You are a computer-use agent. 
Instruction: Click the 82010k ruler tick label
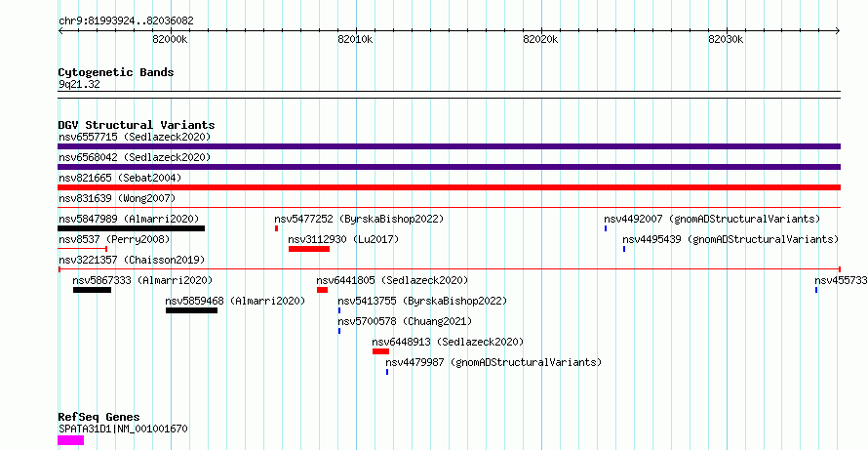coord(356,39)
